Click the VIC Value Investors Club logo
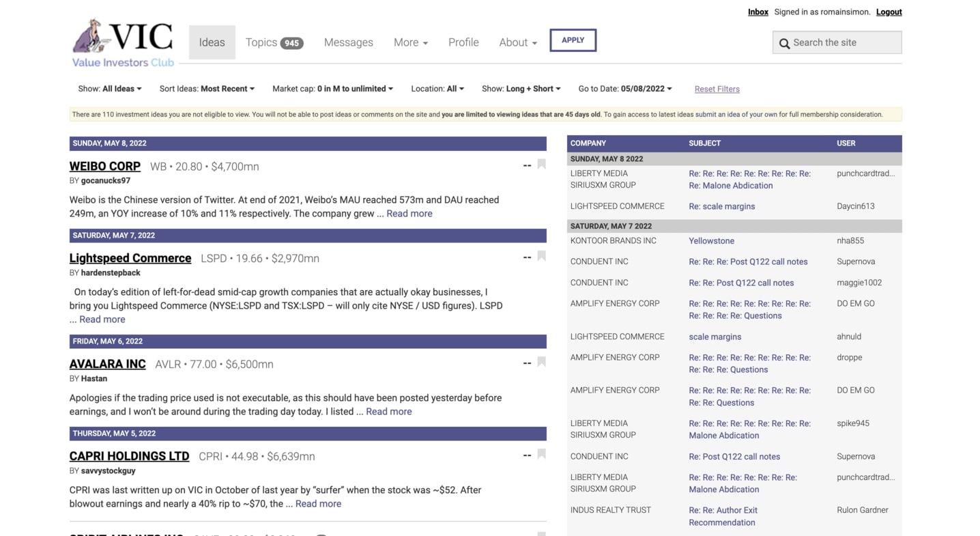 [x=123, y=43]
